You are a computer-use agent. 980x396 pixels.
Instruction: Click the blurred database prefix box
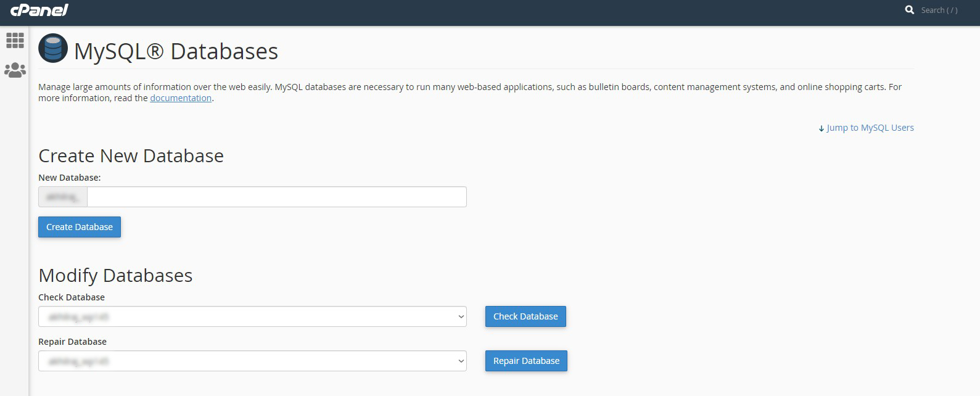(x=63, y=197)
